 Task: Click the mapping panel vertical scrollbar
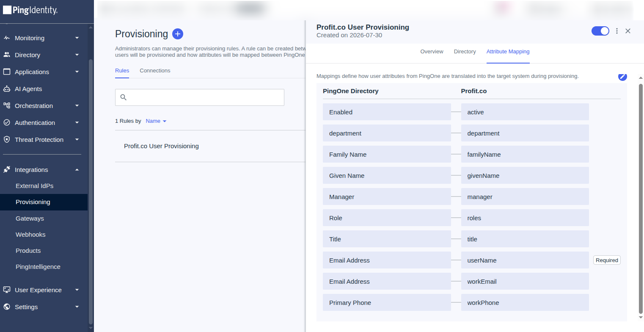(641, 198)
